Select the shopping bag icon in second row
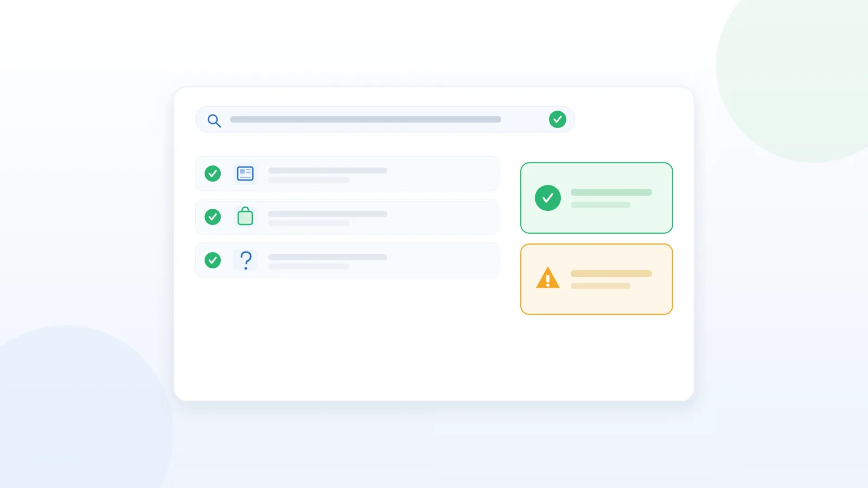This screenshot has width=868, height=488. (245, 216)
